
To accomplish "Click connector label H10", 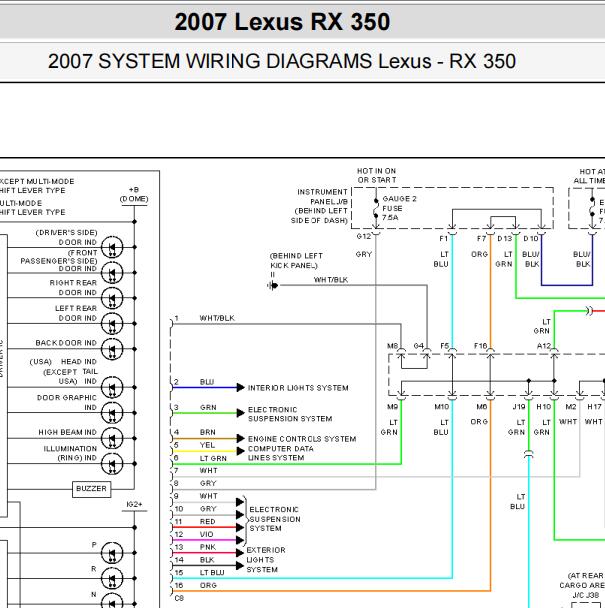I will click(544, 407).
